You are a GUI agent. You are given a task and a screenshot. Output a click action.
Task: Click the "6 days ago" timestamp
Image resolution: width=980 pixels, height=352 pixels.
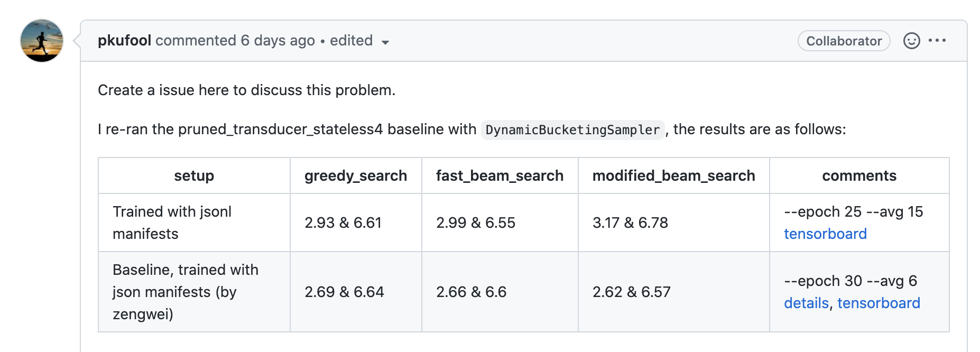click(x=278, y=41)
